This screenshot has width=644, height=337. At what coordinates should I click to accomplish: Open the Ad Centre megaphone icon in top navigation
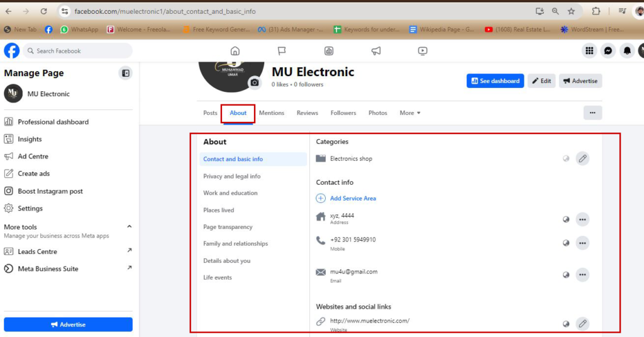pos(376,51)
